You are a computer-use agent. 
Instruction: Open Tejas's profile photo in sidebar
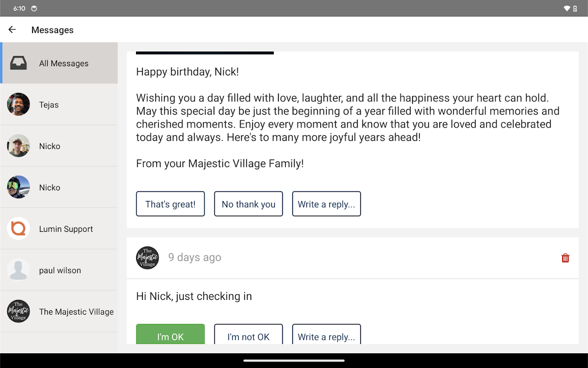click(x=18, y=104)
